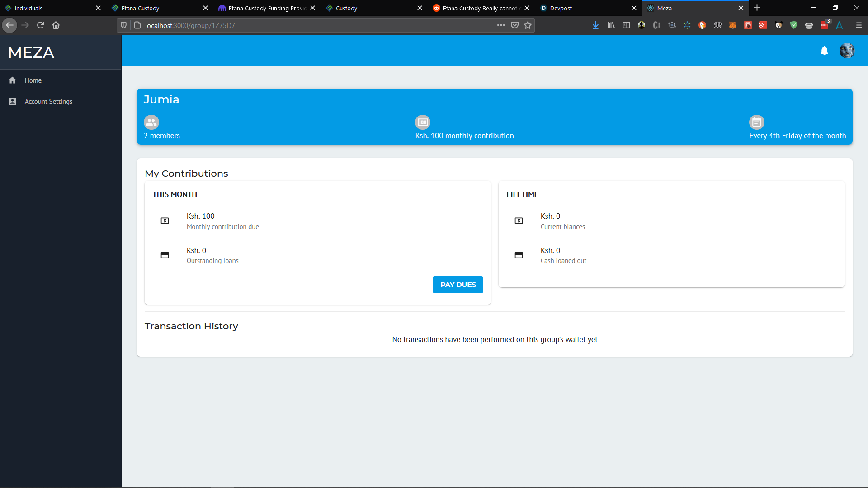Click the Account Settings sidebar icon
This screenshot has width=868, height=488.
tap(13, 102)
